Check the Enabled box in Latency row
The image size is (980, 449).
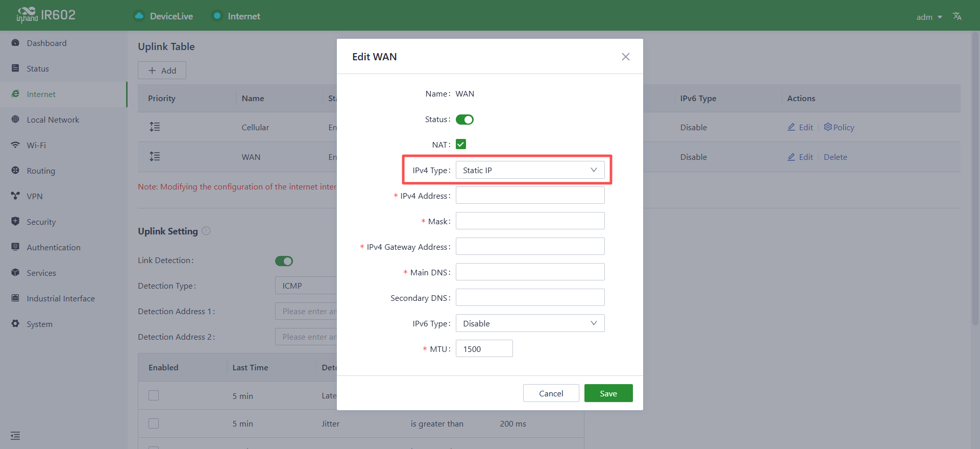tap(154, 395)
